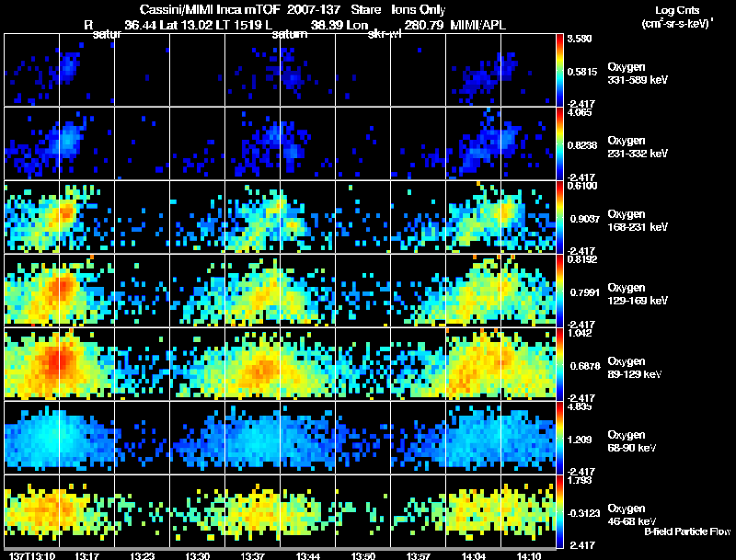Click the Oxygen 231-332 keV color bar
Viewport: 736px width, 560px height.
[x=559, y=143]
